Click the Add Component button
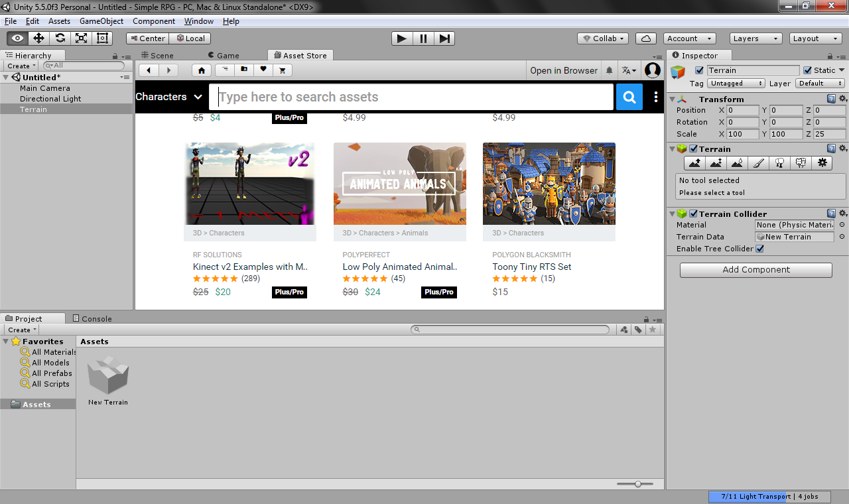849x504 pixels. tap(756, 270)
